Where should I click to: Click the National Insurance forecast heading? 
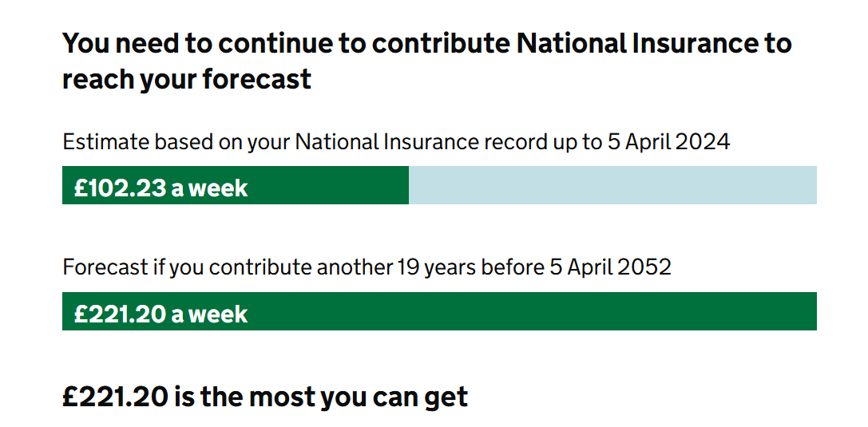point(426,61)
